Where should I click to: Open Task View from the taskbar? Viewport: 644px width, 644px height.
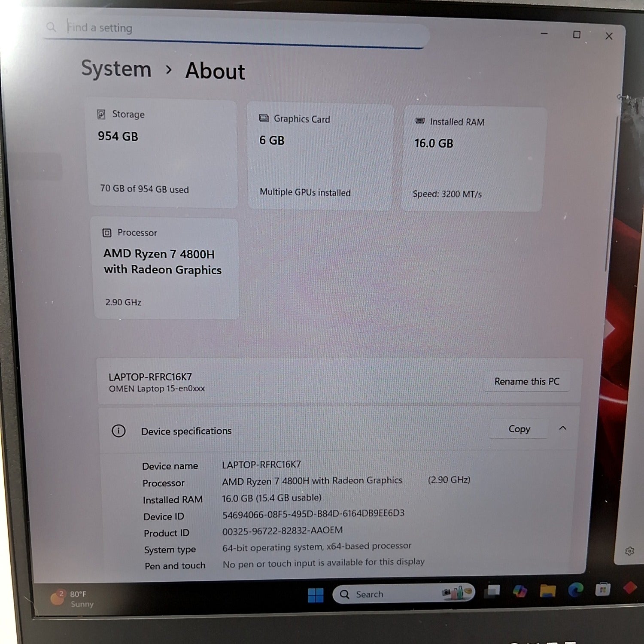[492, 592]
